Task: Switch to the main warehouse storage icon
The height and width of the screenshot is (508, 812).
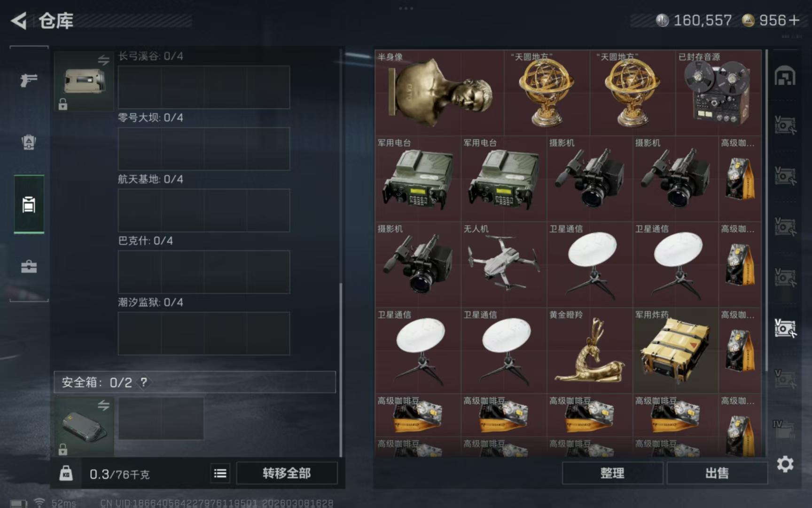Action: (785, 76)
